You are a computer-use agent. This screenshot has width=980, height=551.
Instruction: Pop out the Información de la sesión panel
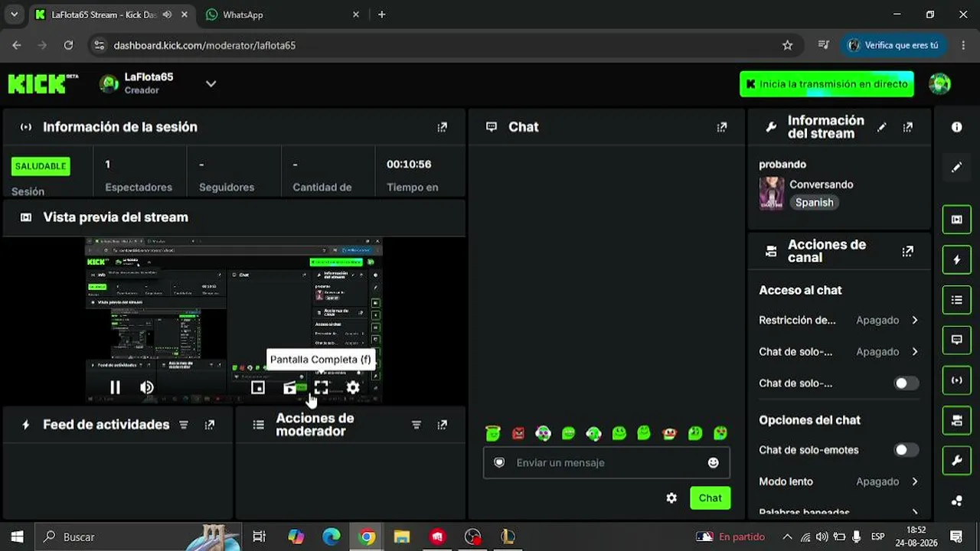[442, 127]
